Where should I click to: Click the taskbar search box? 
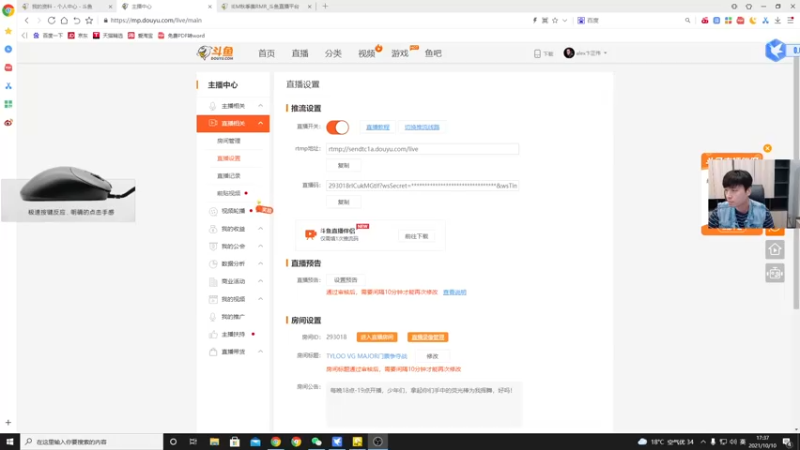click(x=92, y=442)
